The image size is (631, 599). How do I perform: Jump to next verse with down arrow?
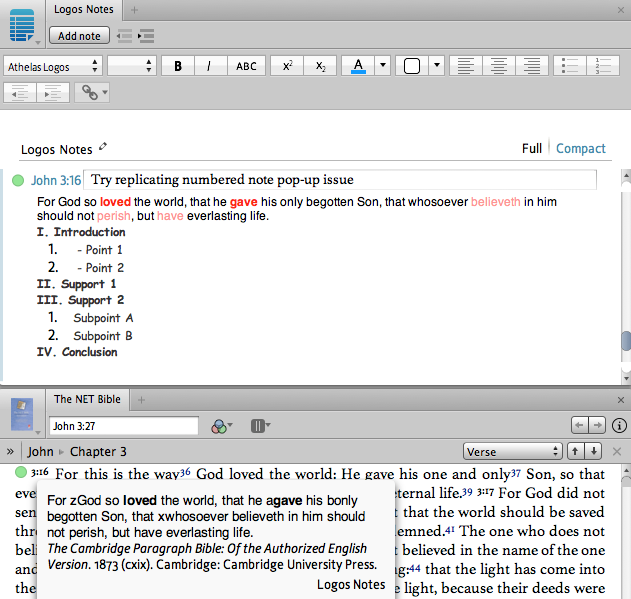tap(593, 451)
